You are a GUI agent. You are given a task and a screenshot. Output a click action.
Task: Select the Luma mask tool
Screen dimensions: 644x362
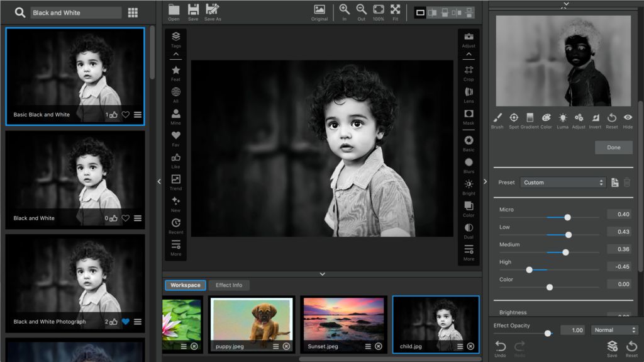click(x=563, y=121)
